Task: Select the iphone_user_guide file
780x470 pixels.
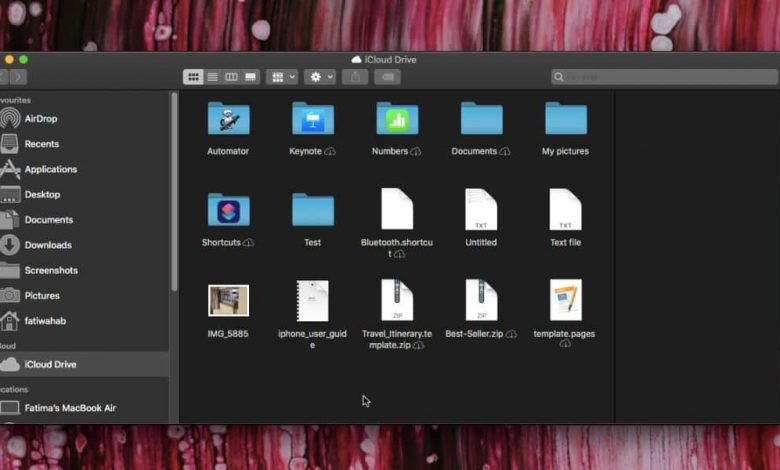Action: tap(312, 300)
